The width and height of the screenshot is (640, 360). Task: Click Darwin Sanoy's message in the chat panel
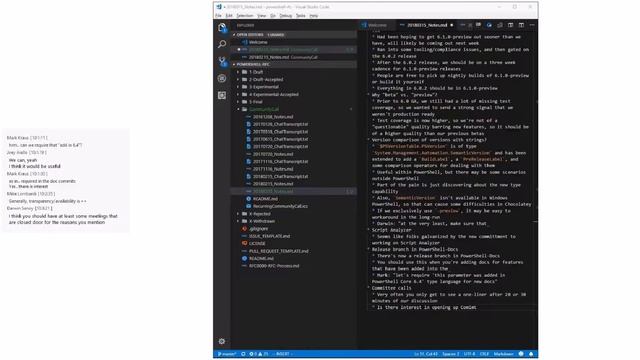pyautogui.click(x=63, y=219)
